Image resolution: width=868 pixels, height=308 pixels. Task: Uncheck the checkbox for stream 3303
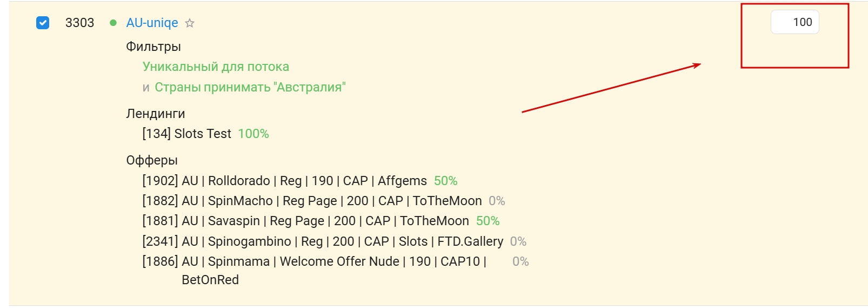[43, 23]
